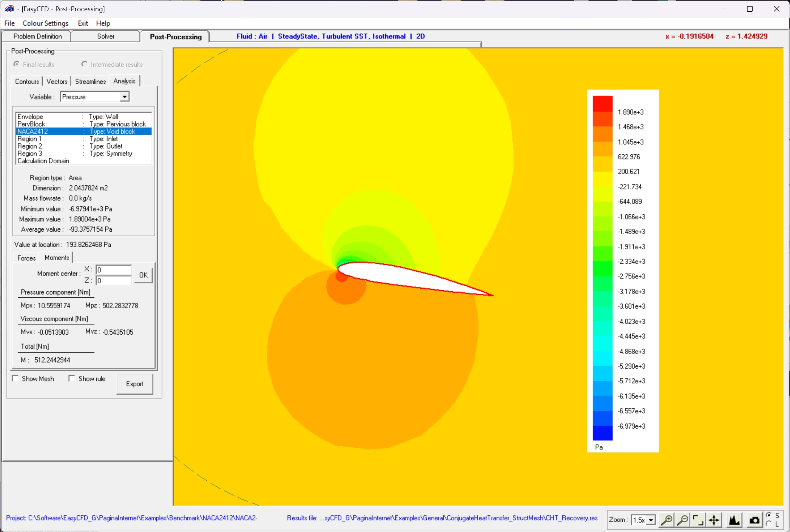Select the Post-Processing main tab
Screen dimensions: 790x532
pyautogui.click(x=176, y=37)
